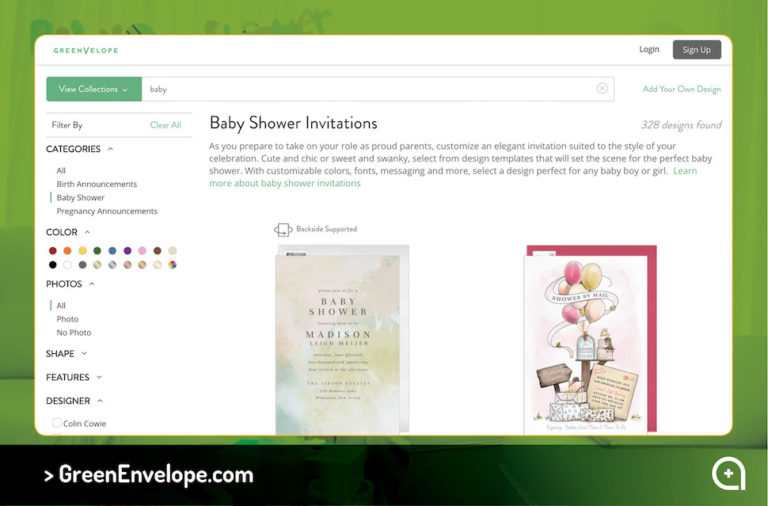Choose All under Photos filter

coord(61,305)
